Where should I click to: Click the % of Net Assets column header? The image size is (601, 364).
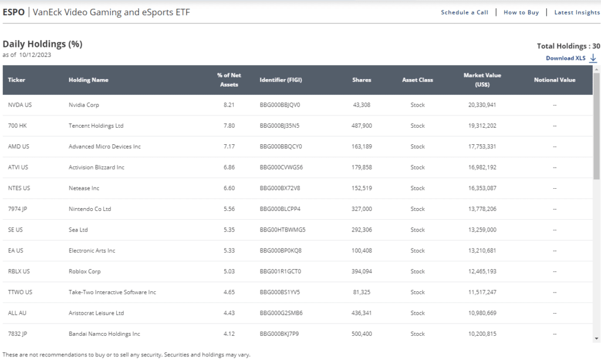[229, 80]
